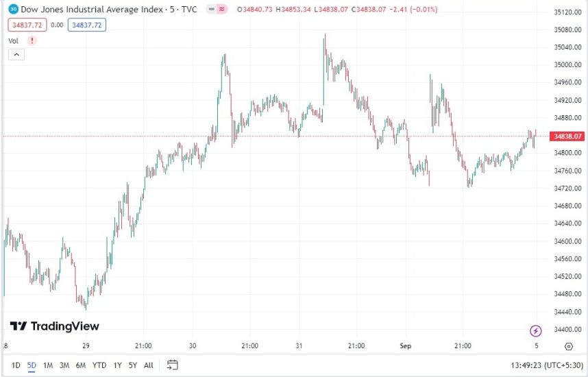Choose the 5Y time range
The width and height of the screenshot is (588, 377).
click(x=133, y=365)
